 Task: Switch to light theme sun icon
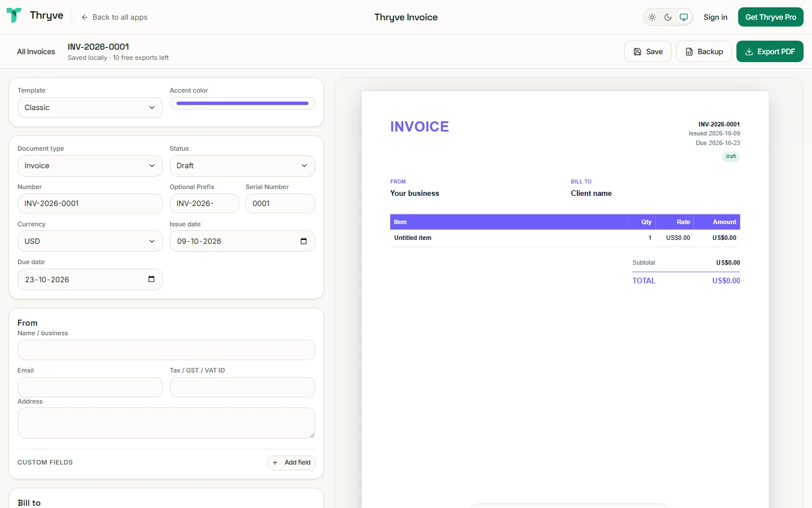click(x=652, y=17)
